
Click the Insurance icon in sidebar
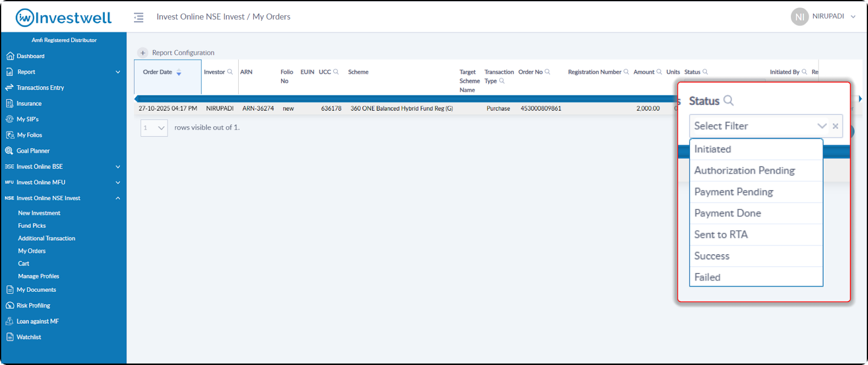10,103
